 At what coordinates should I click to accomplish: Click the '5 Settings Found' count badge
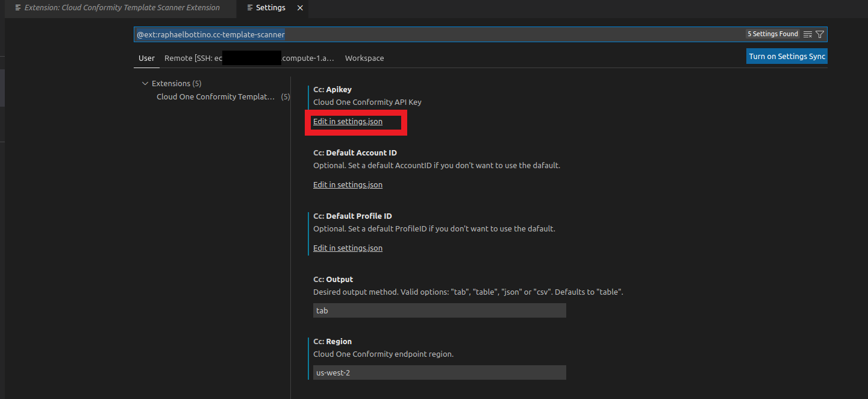coord(773,34)
